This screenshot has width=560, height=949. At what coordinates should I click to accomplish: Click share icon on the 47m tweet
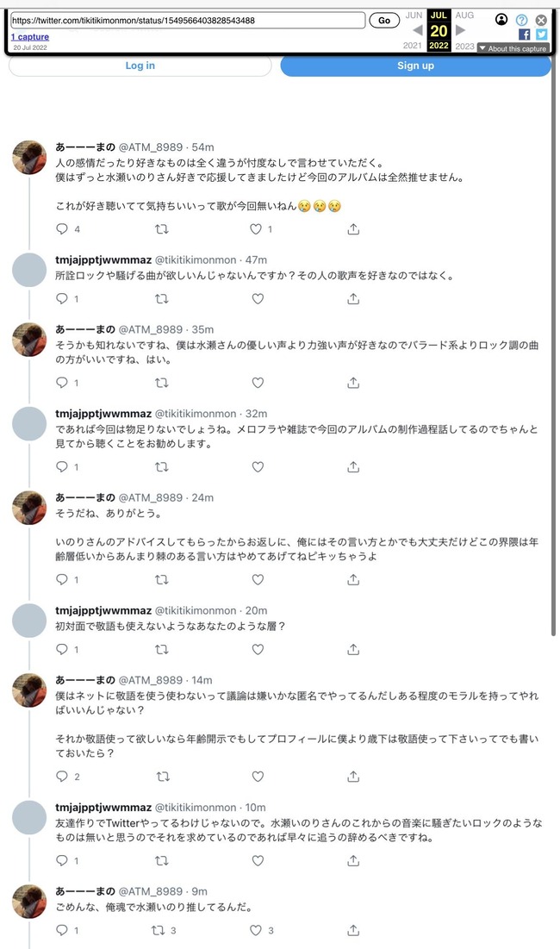tap(353, 299)
